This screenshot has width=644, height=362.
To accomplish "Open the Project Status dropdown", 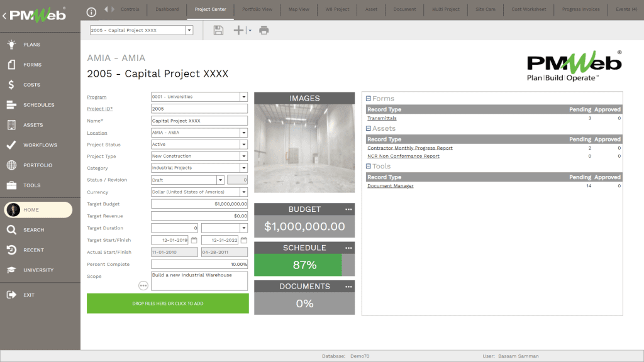I will (x=244, y=145).
